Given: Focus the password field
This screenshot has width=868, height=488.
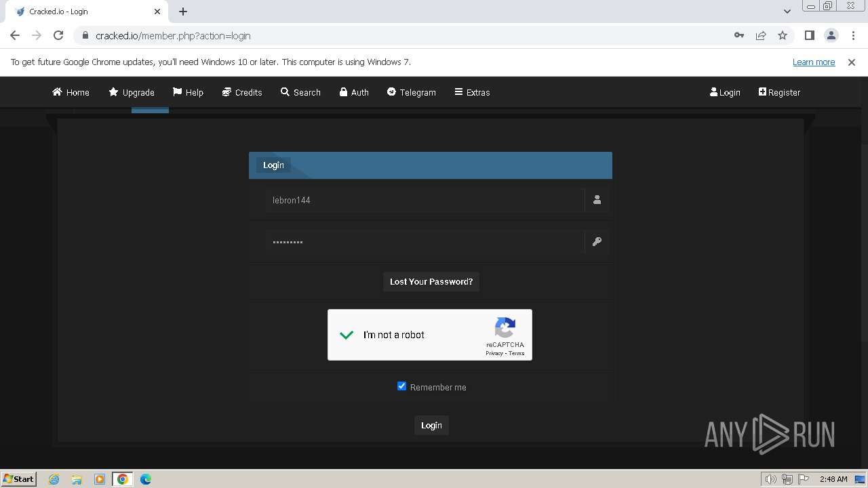Looking at the screenshot, I should (425, 242).
